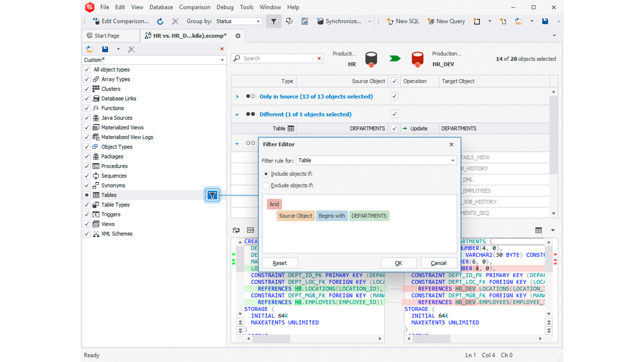Open the comparison report icon
Screen dimensions: 644x362
tap(305, 21)
